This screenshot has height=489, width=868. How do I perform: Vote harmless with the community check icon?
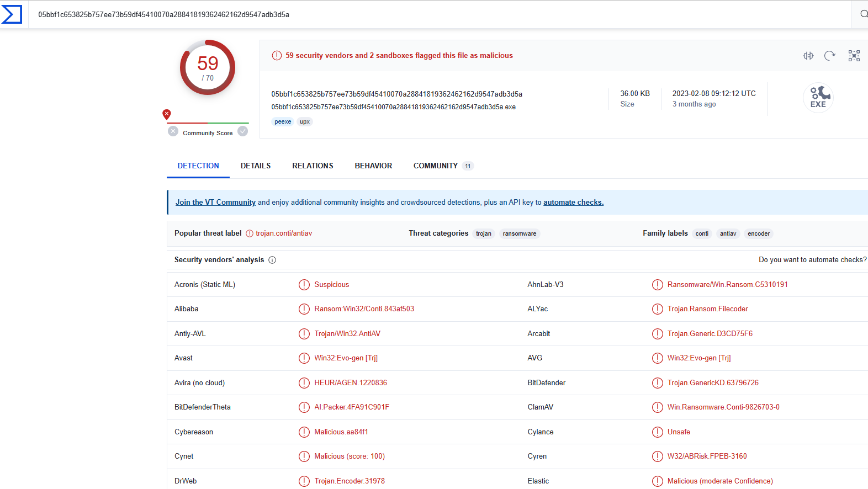[243, 131]
